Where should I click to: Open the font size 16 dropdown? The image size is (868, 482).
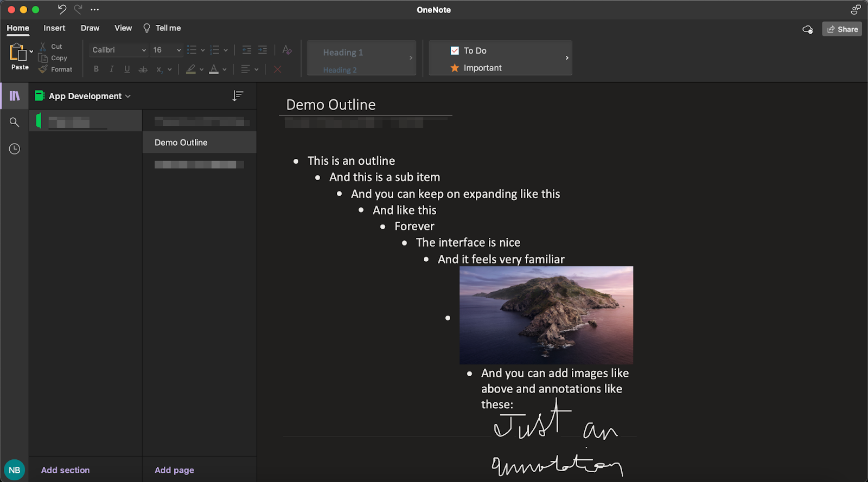[167, 50]
